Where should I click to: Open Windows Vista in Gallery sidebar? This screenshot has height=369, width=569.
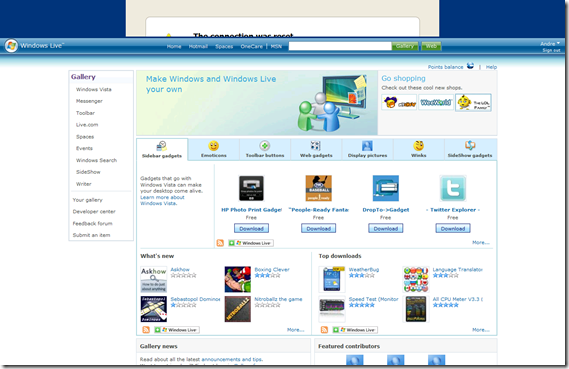(94, 89)
